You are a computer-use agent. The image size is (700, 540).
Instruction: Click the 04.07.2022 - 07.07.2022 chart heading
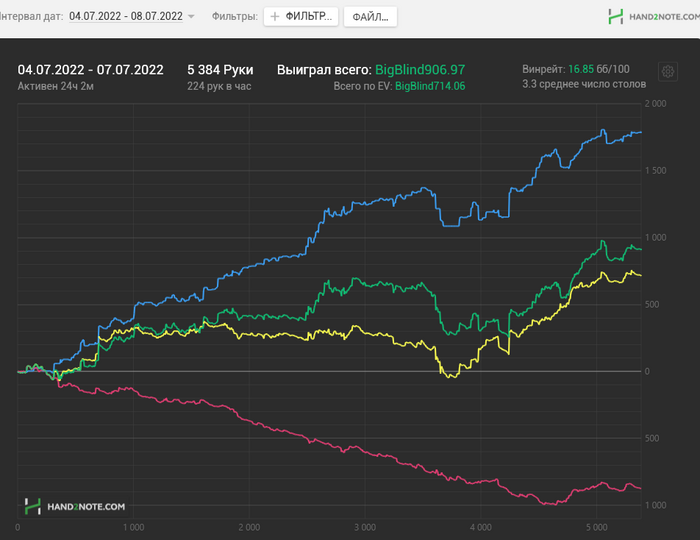pyautogui.click(x=91, y=70)
